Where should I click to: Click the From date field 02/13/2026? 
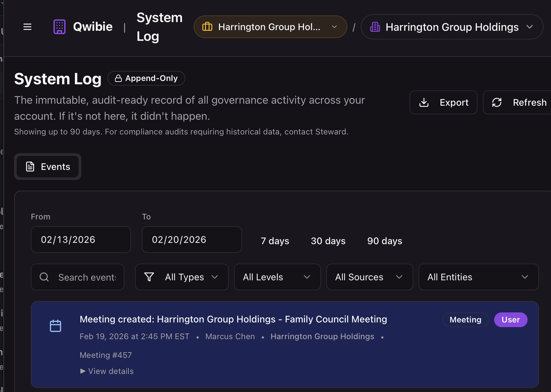(81, 239)
